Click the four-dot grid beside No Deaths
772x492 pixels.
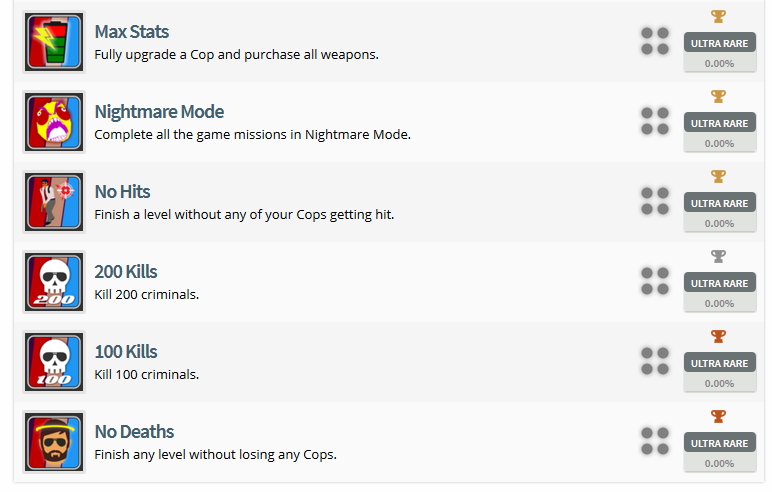[x=655, y=441]
